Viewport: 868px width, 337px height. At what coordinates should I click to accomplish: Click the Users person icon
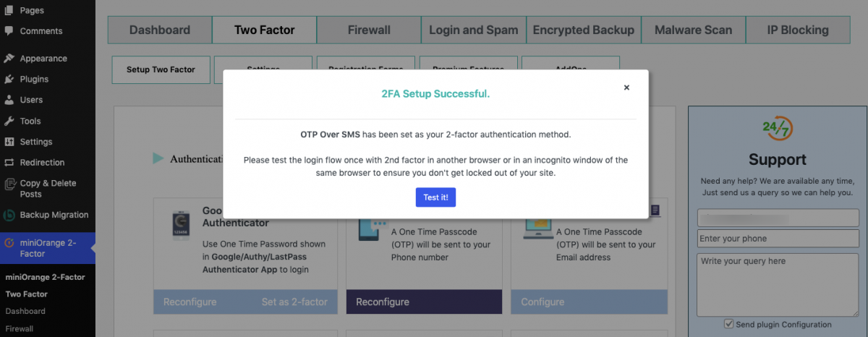9,100
